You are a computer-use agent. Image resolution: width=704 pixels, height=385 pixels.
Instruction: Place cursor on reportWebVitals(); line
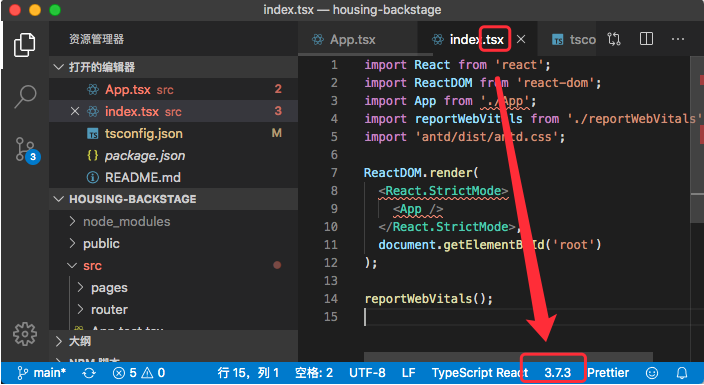(429, 299)
